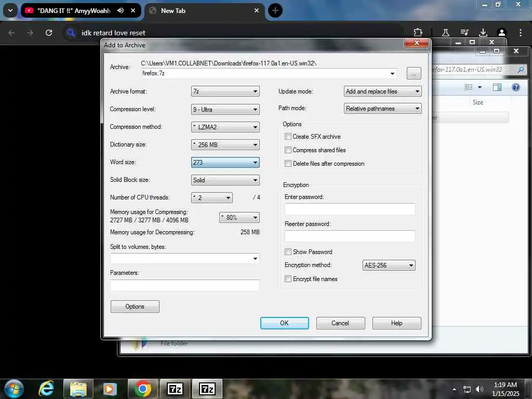Viewport: 532px width, 399px height.
Task: Open the tab search chevron button
Action: pyautogui.click(x=10, y=10)
